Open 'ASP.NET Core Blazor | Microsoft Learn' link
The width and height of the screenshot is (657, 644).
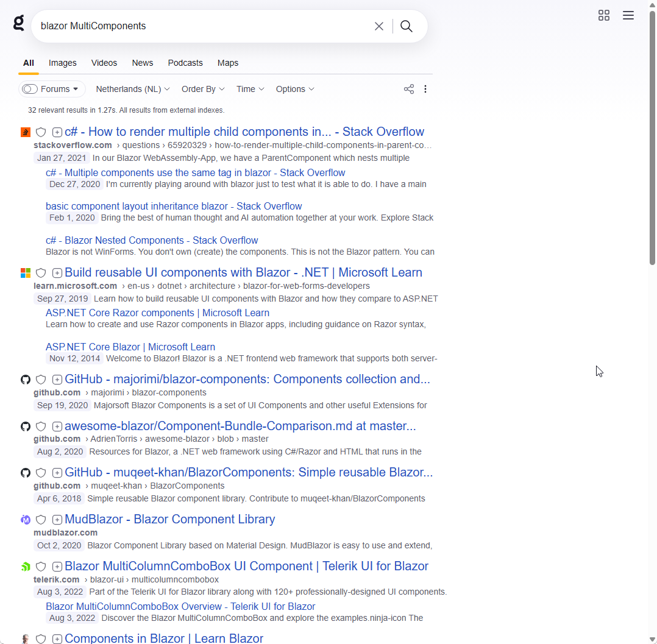(x=130, y=347)
